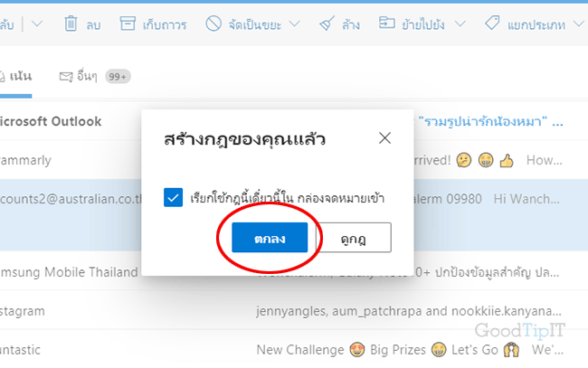Uncheck run rule now in inbox
588x368 pixels.
[174, 197]
